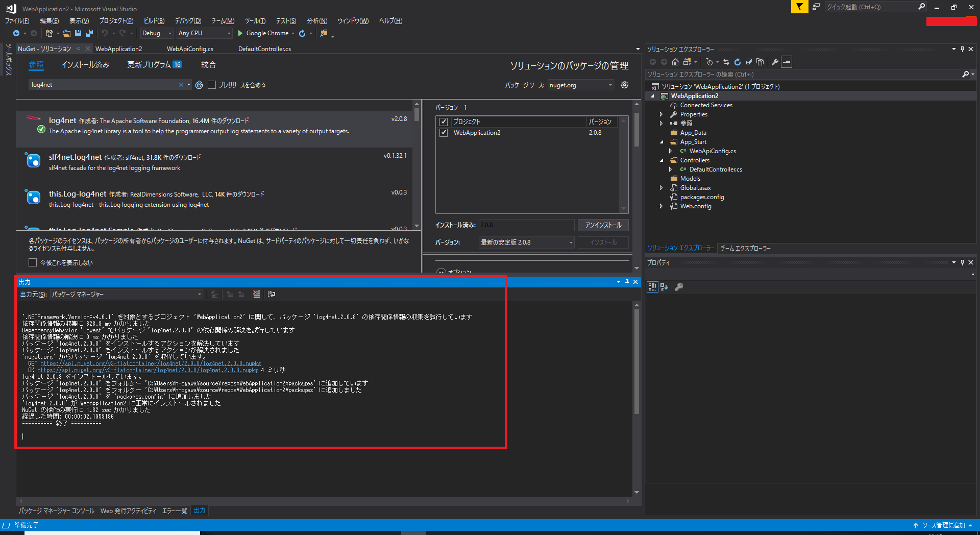This screenshot has height=535, width=980.
Task: Click the feedback notification flag icon
Action: (x=799, y=7)
